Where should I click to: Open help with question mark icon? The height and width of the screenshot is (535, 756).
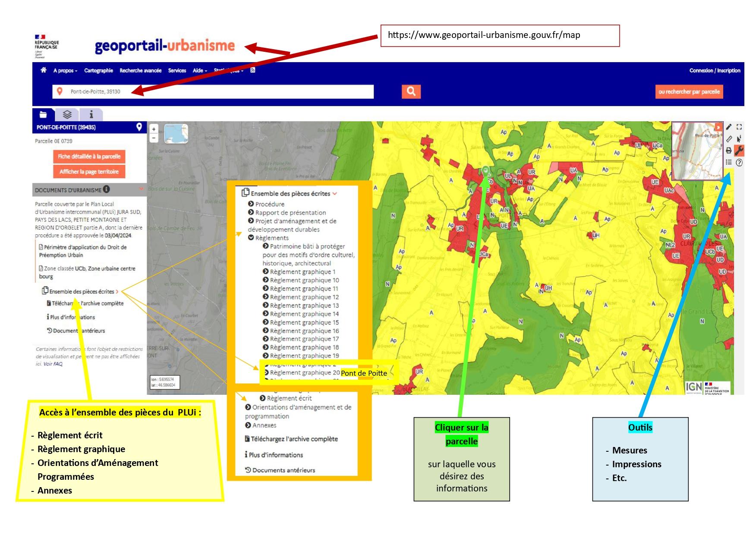point(739,163)
